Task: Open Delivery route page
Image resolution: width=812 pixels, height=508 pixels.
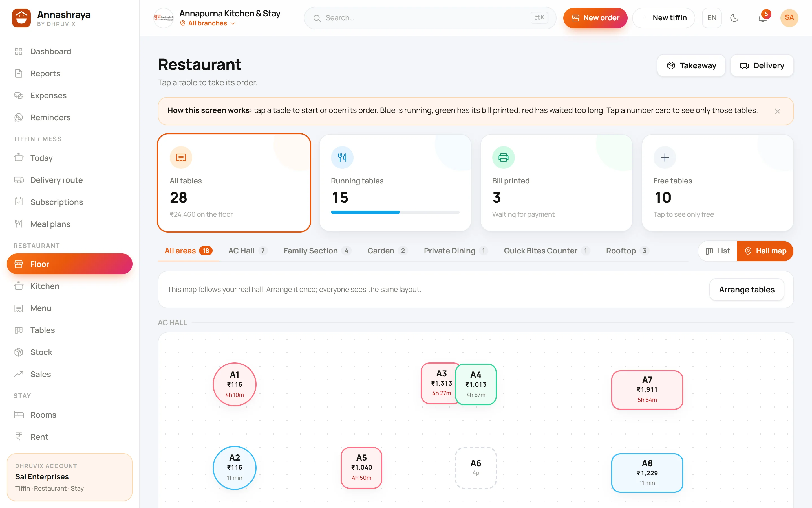Action: pyautogui.click(x=69, y=180)
